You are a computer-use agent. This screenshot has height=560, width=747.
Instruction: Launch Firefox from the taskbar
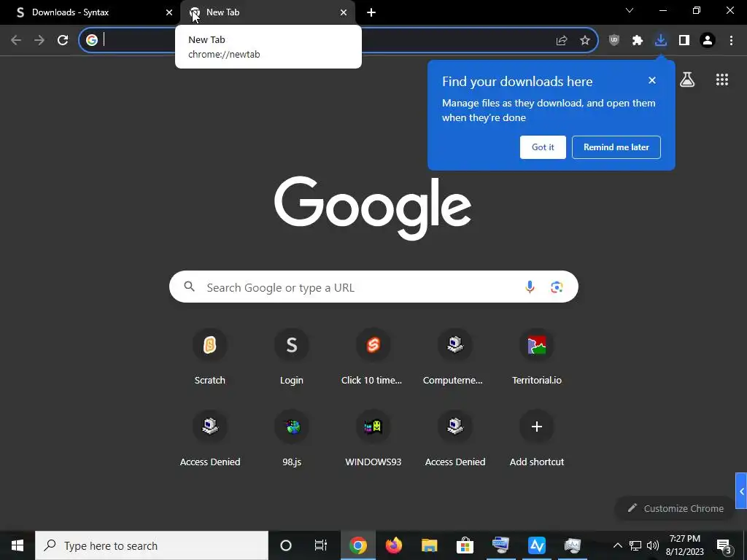point(393,545)
